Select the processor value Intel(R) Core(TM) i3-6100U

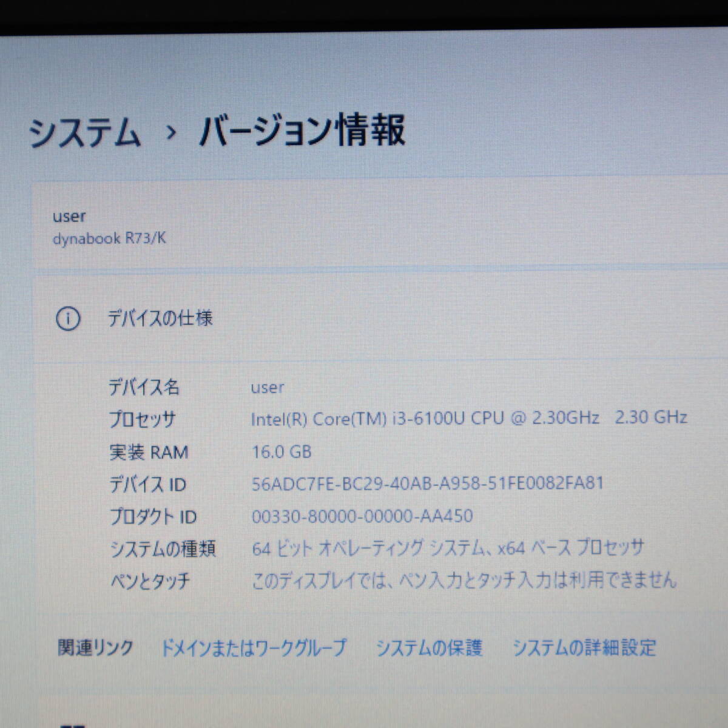pos(469,419)
